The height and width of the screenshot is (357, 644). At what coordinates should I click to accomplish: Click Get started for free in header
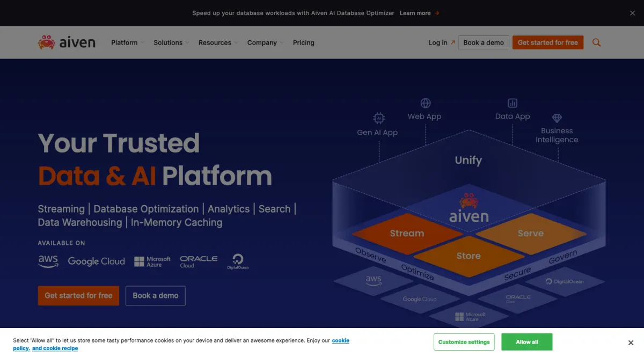tap(547, 42)
